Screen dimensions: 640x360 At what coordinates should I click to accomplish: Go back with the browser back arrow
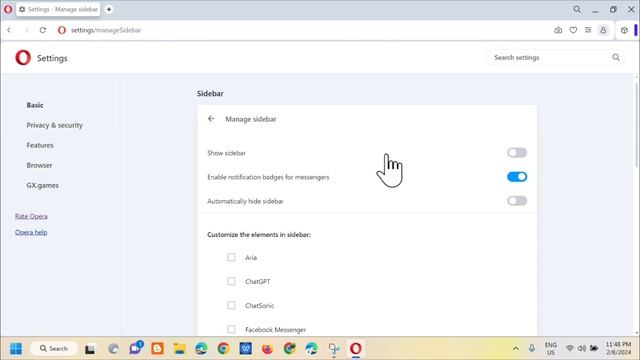coord(9,30)
